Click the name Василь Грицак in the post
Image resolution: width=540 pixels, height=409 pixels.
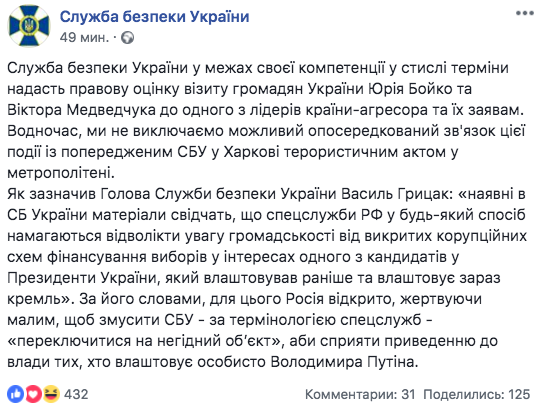(x=395, y=194)
